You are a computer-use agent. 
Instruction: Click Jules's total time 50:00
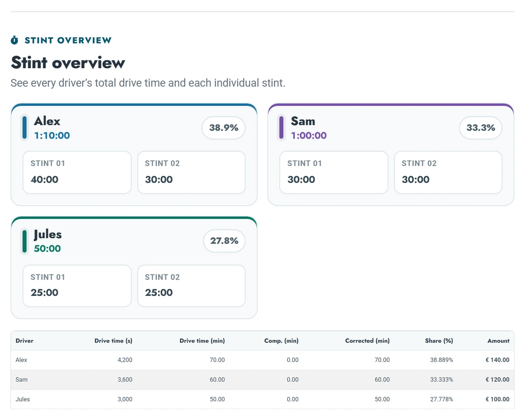(x=47, y=249)
